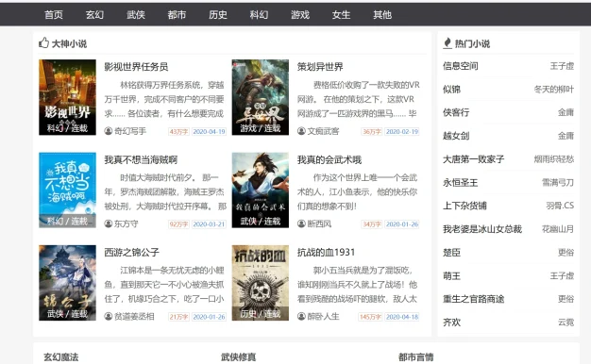Screen dimensions: 591x364
Task: Click author icon next to 醉卧人生
Action: (301, 316)
